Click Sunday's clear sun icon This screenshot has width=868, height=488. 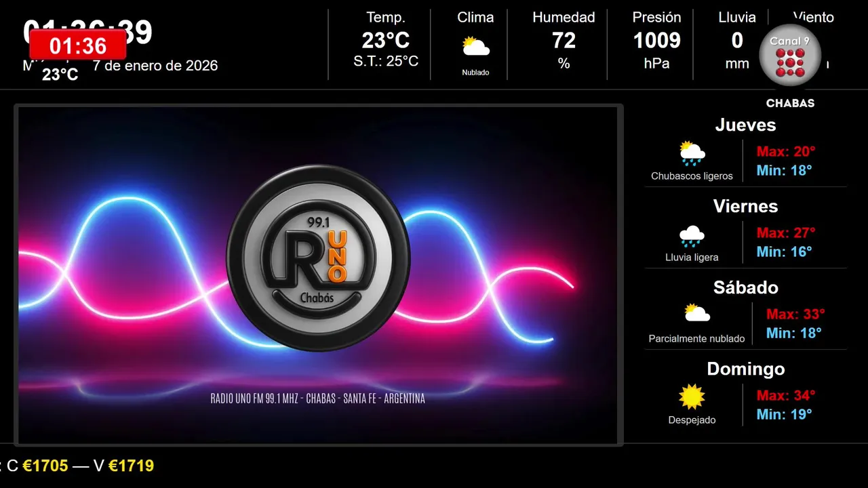pyautogui.click(x=692, y=397)
